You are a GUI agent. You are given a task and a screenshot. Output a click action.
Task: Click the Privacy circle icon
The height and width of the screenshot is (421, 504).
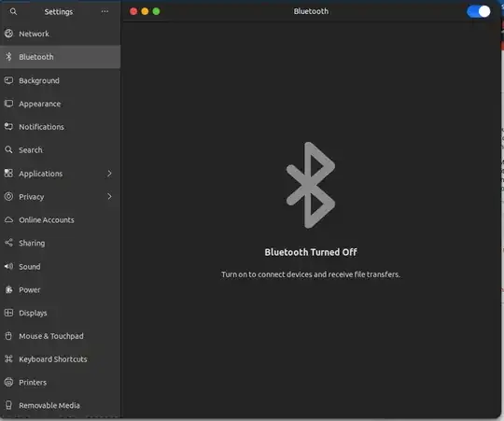(x=9, y=196)
